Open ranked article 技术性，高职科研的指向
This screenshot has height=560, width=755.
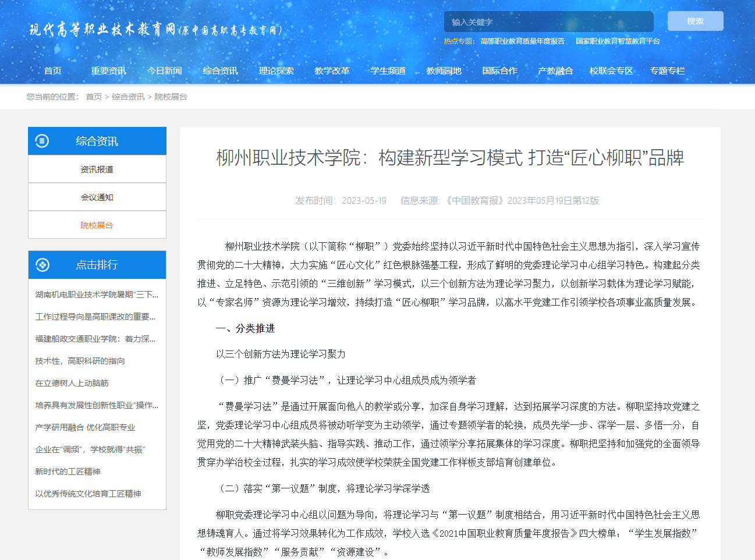coord(80,361)
